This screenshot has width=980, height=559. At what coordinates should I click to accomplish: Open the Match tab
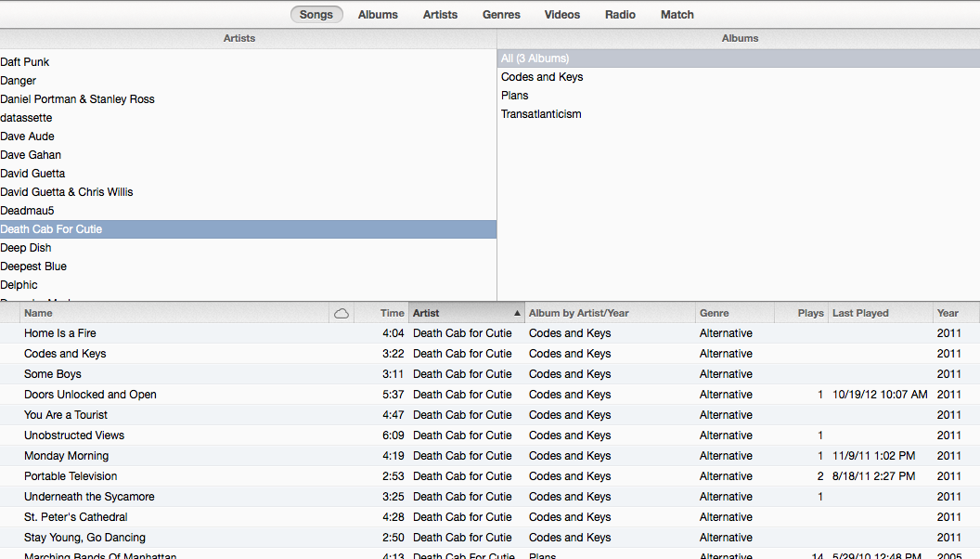coord(677,14)
